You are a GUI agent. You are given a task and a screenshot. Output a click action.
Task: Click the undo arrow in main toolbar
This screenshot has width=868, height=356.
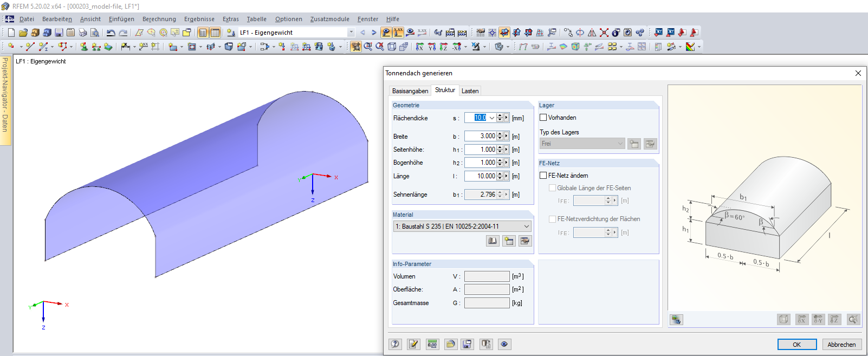click(111, 33)
